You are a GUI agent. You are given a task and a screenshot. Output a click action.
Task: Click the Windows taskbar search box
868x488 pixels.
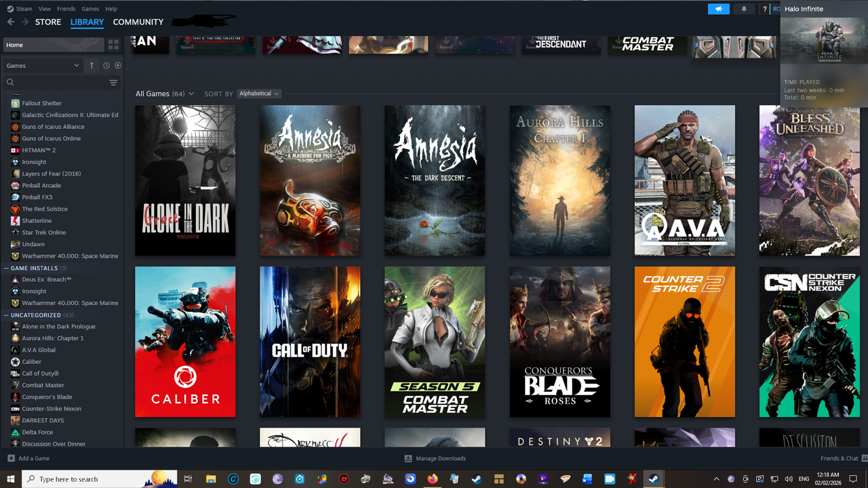point(100,479)
